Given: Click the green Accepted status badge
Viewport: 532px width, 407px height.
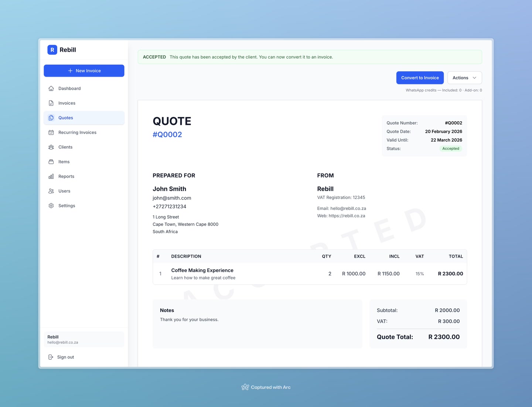Looking at the screenshot, I should click(450, 149).
